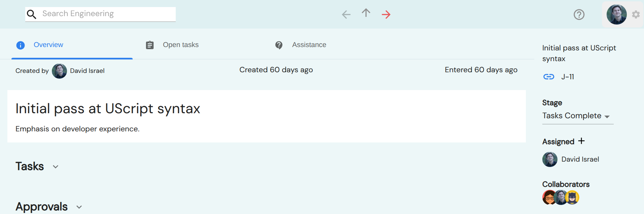Click the David Israel creator name
This screenshot has height=214, width=644.
87,71
